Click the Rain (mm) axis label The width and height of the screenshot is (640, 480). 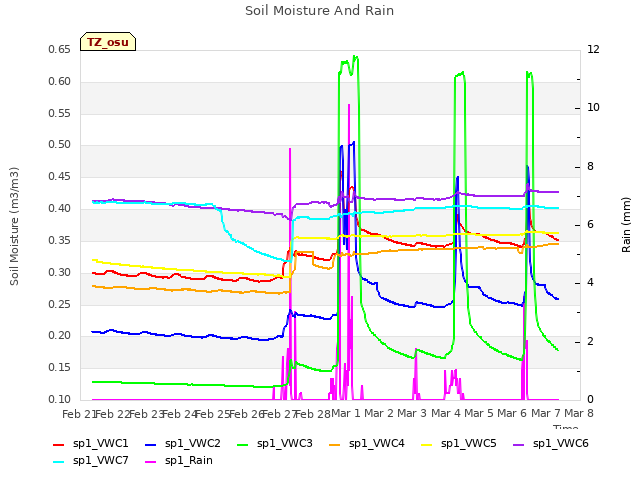626,225
